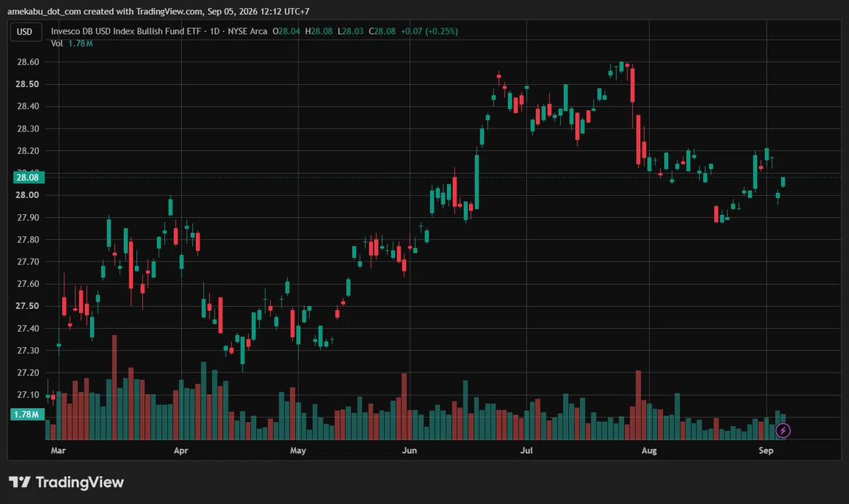The image size is (849, 504).
Task: Select the Sep label on the time axis
Action: (765, 450)
